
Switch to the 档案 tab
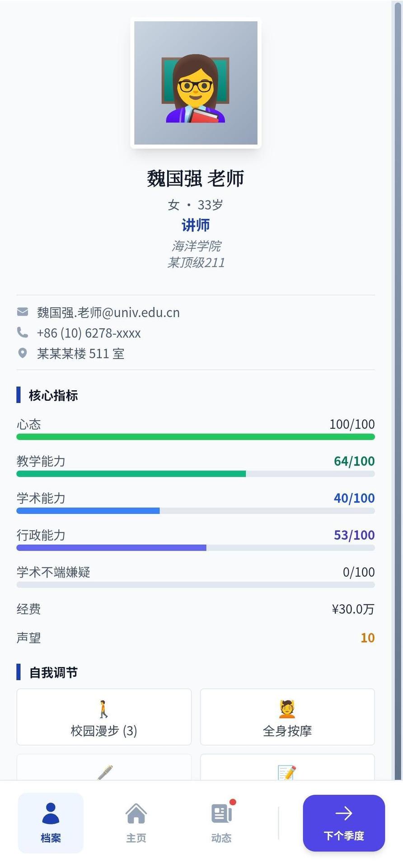[51, 823]
